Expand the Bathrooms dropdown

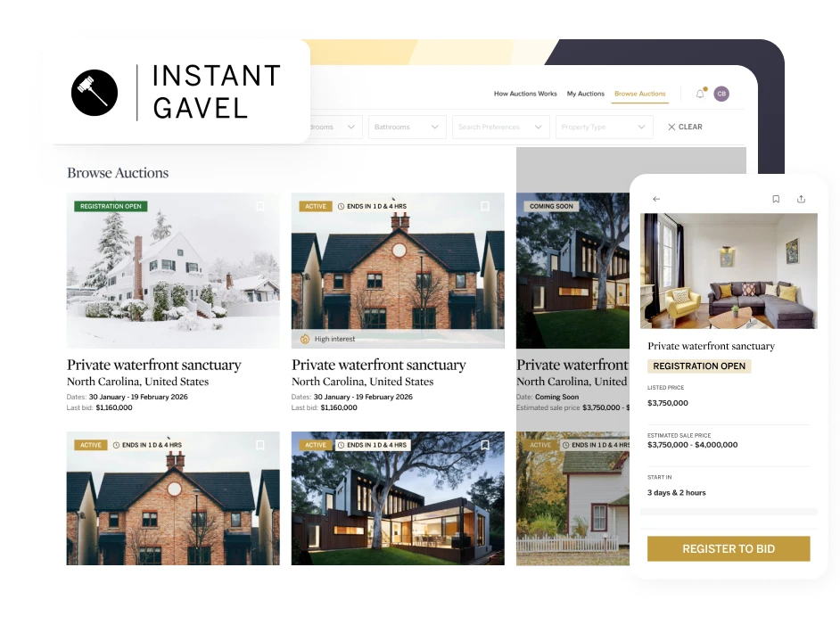[x=408, y=127]
